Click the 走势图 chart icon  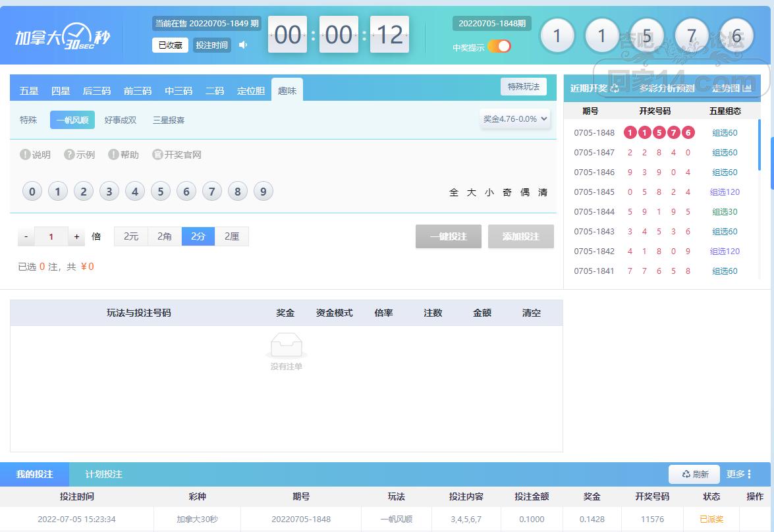coord(747,88)
